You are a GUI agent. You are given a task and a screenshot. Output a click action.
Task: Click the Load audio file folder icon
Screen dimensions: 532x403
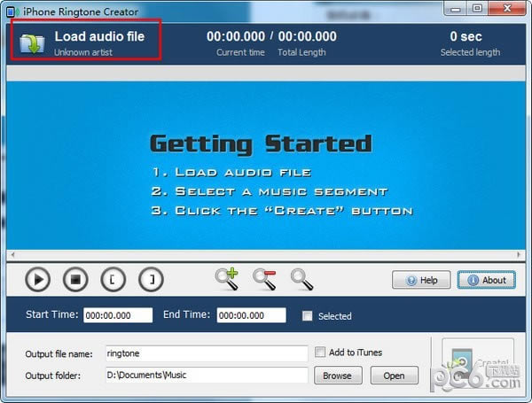[x=32, y=43]
